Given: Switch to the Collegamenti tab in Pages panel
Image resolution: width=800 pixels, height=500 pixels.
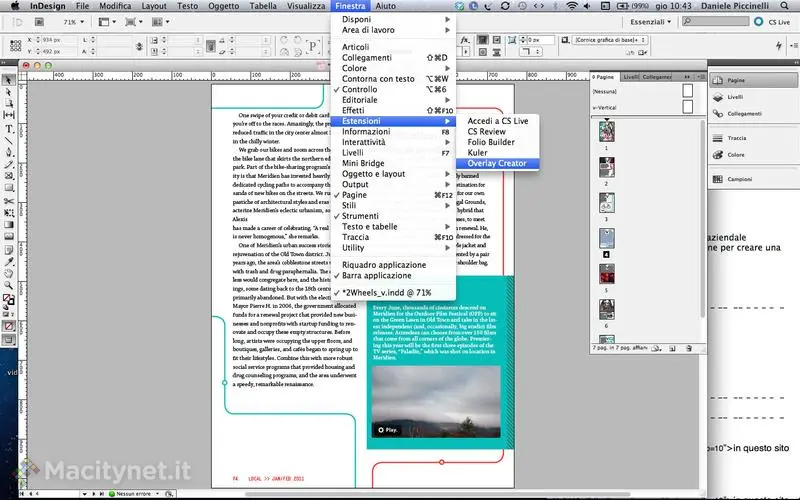Looking at the screenshot, I should pos(657,76).
